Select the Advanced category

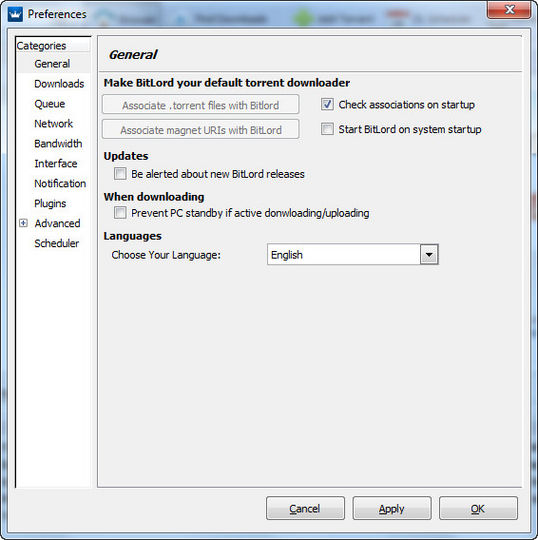[x=57, y=224]
